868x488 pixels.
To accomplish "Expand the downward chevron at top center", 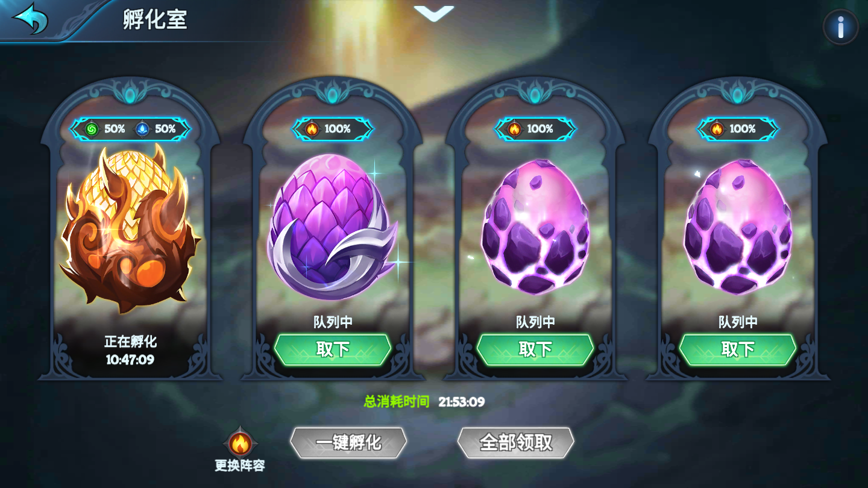I will click(434, 13).
